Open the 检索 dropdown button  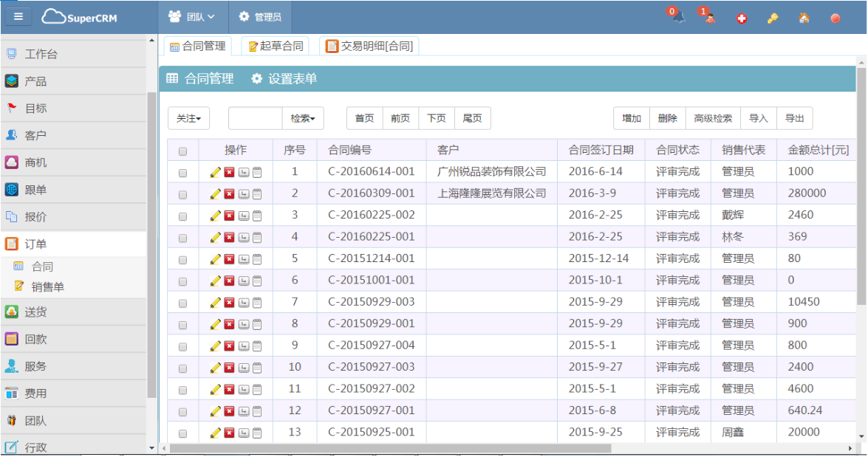click(x=303, y=118)
